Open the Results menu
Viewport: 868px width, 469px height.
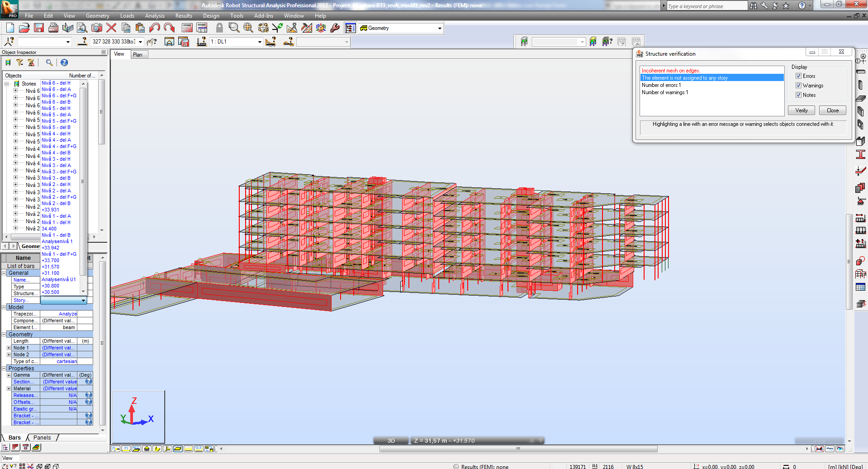pos(184,16)
